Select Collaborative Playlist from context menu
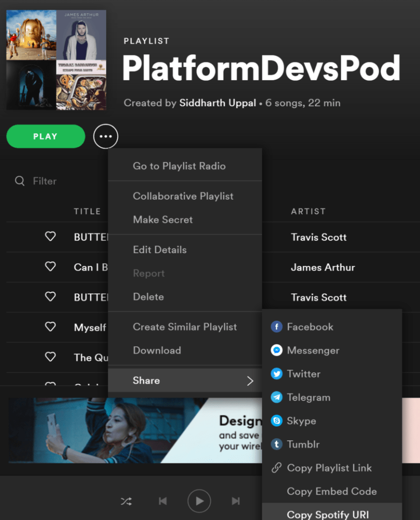Image resolution: width=420 pixels, height=520 pixels. pyautogui.click(x=183, y=196)
